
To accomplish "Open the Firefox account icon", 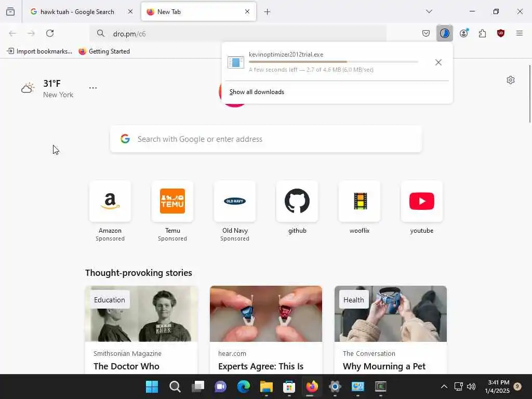I will click(x=464, y=33).
